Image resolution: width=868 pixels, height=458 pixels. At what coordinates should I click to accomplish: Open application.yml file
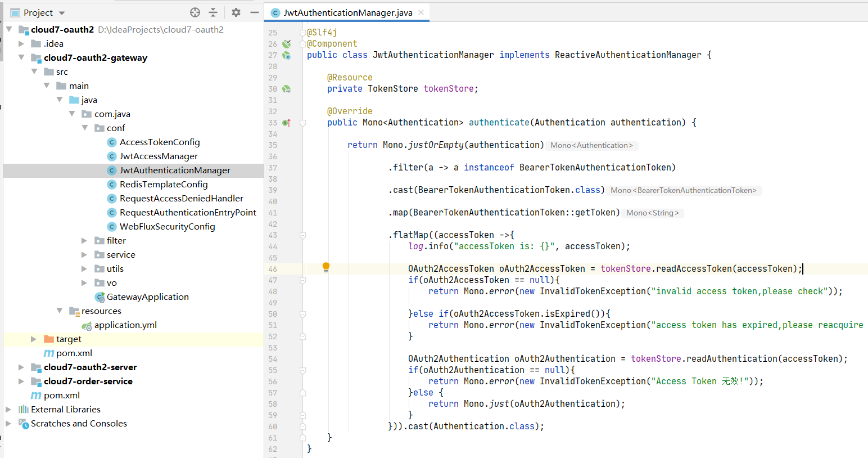(125, 325)
